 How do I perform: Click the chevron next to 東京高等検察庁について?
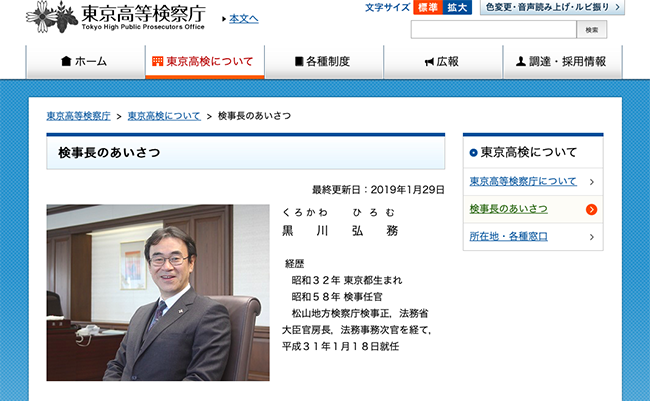point(592,182)
